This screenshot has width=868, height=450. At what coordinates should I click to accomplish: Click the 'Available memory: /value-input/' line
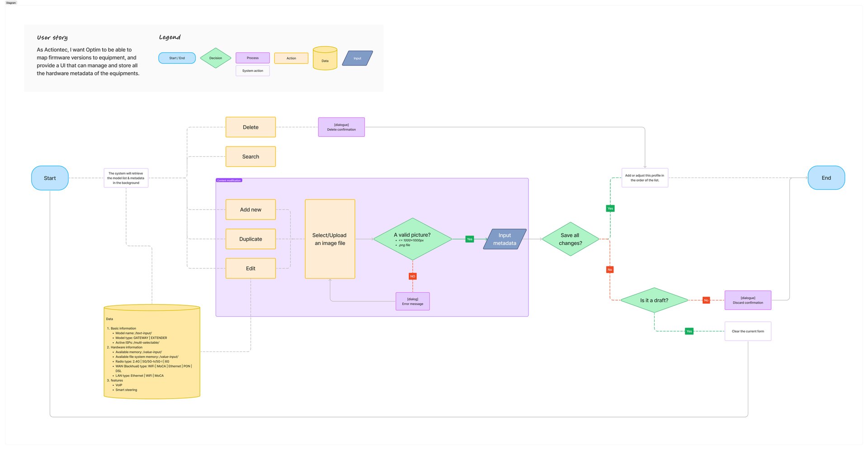(138, 352)
